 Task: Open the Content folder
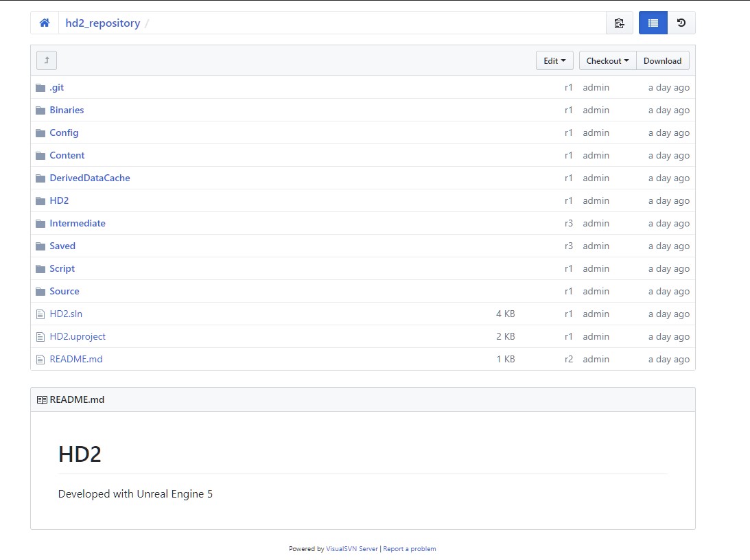point(67,156)
